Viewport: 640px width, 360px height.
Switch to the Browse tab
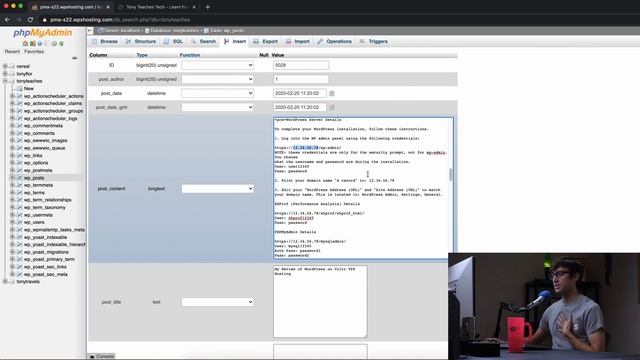pyautogui.click(x=105, y=42)
